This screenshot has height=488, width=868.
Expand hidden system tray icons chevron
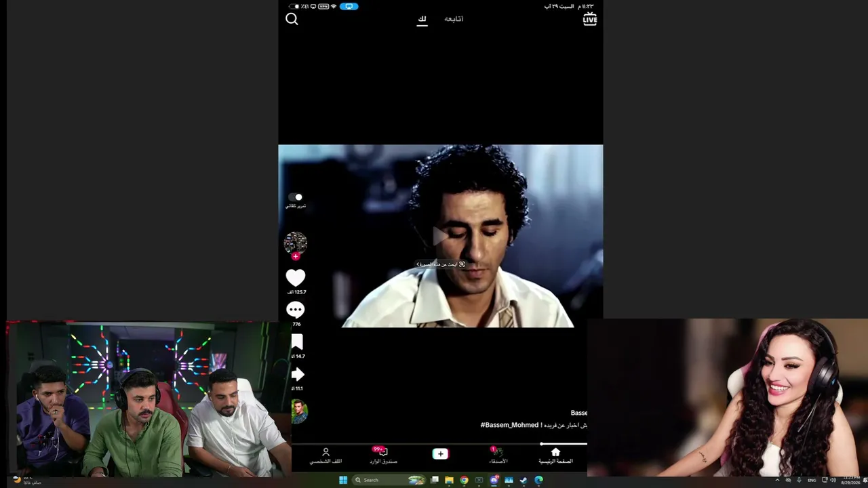(x=777, y=480)
